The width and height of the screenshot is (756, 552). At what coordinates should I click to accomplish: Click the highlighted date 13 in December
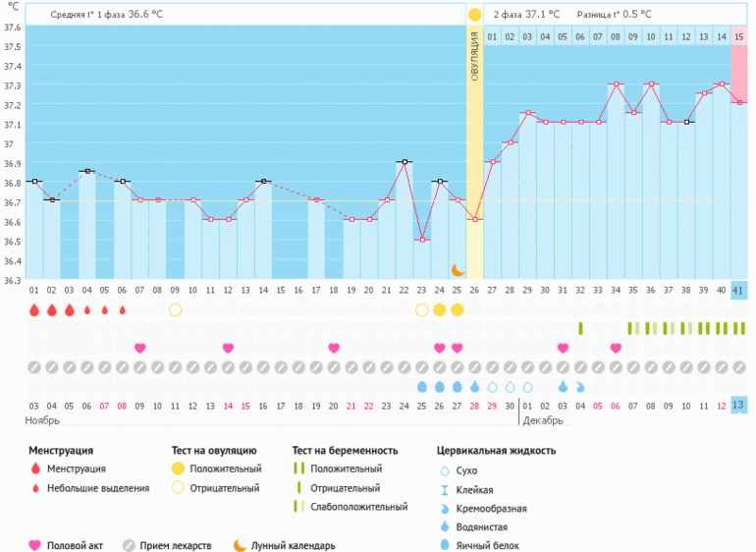coord(738,407)
